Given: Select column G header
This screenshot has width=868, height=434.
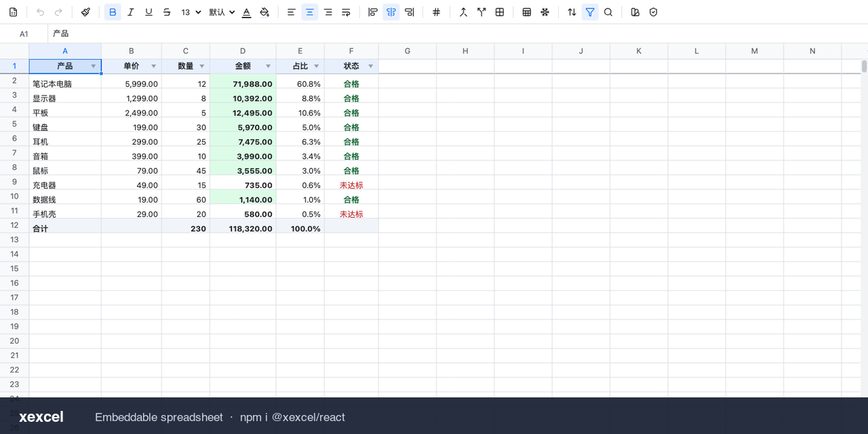Looking at the screenshot, I should (x=408, y=51).
